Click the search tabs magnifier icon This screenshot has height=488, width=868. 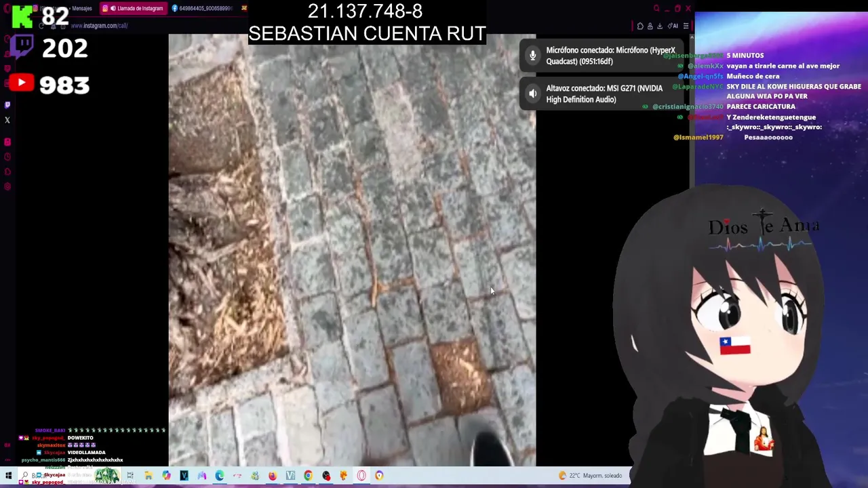click(x=656, y=8)
